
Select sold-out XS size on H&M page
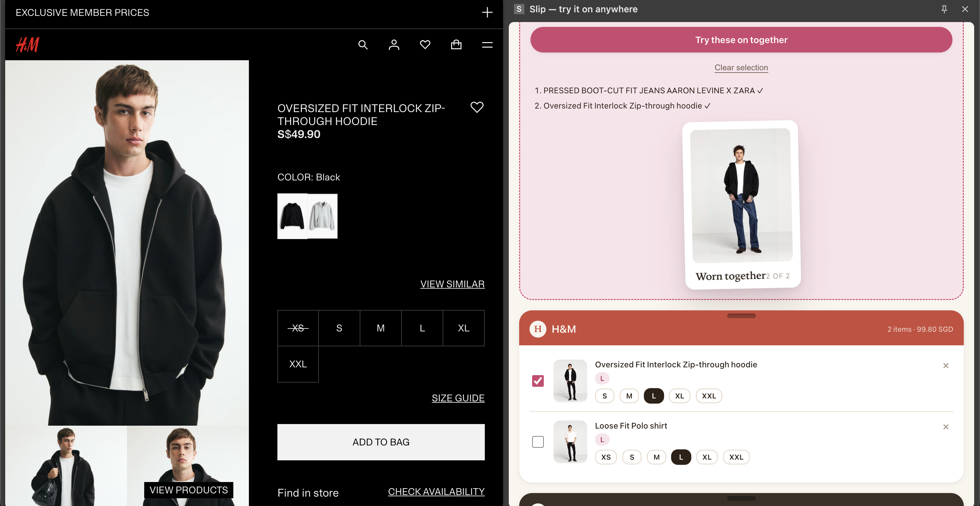point(298,328)
